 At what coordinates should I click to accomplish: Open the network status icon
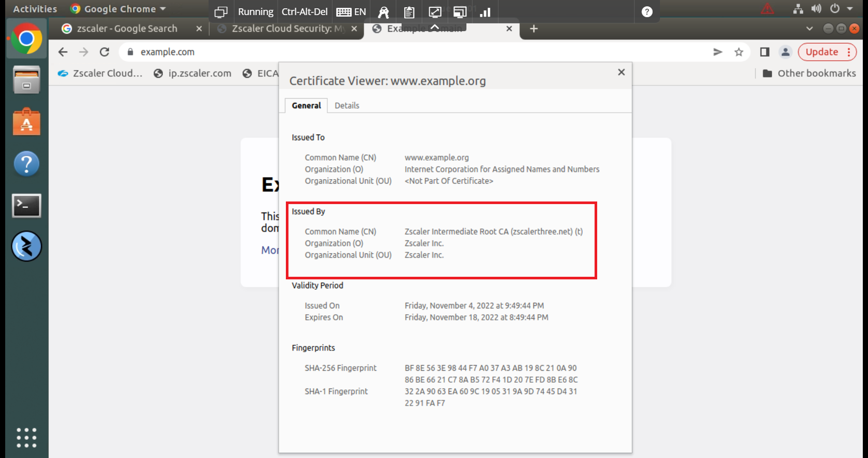point(798,9)
